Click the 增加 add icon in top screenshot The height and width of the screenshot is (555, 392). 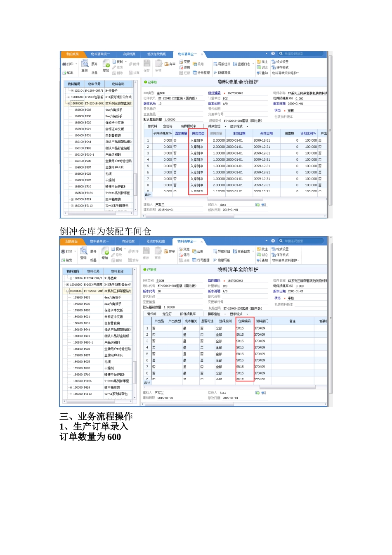tap(106, 64)
